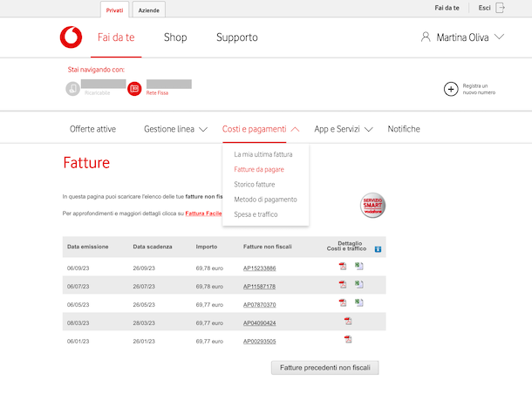The image size is (532, 400).
Task: Download PDF detail for invoice AP07870370
Action: click(343, 302)
